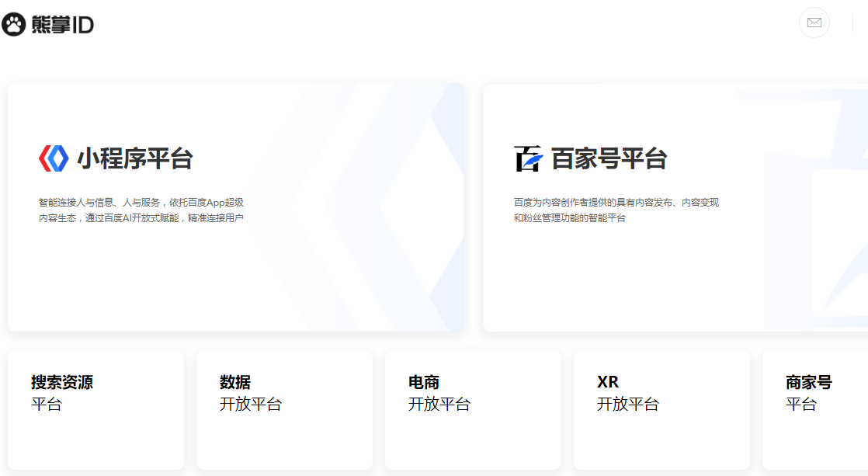Screen dimensions: 868x476
Task: Open the mail envelope icon
Action: tap(814, 23)
